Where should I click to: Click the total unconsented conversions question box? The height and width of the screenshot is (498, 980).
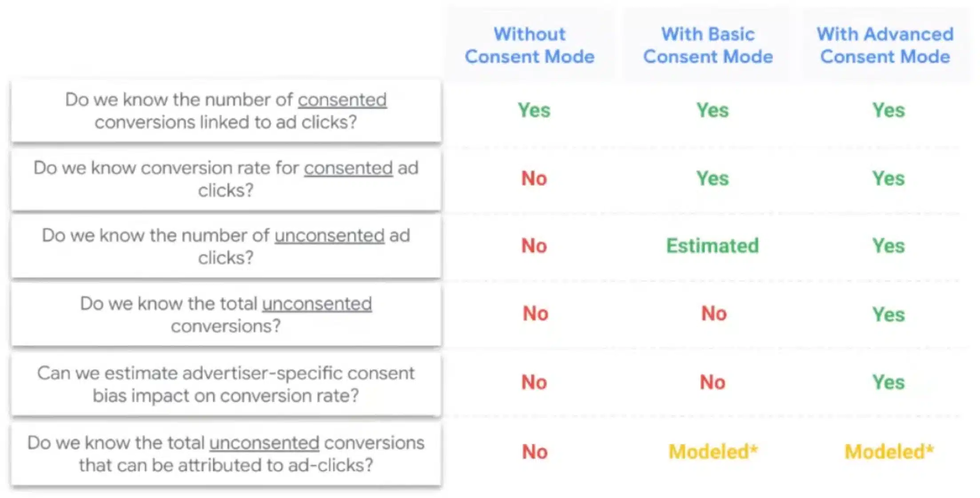(226, 315)
